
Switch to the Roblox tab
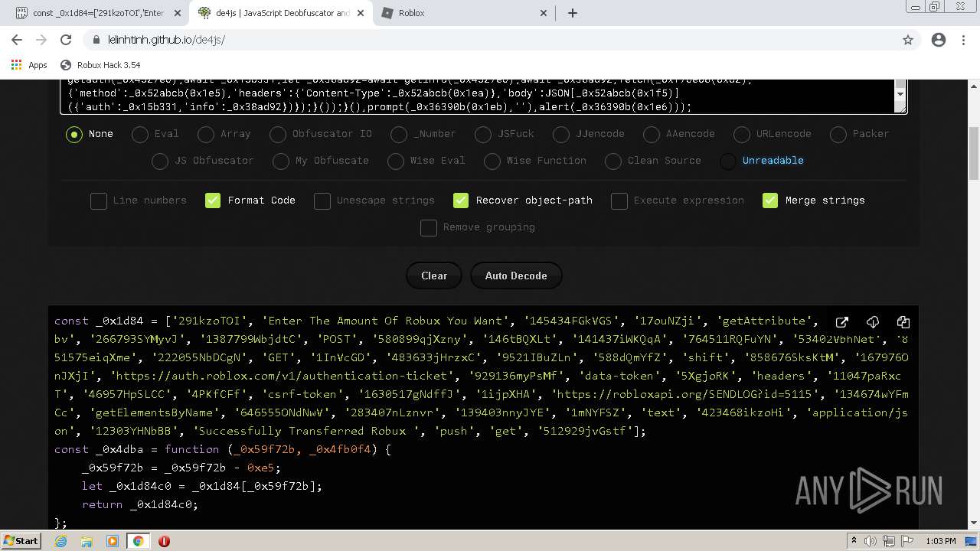point(465,13)
